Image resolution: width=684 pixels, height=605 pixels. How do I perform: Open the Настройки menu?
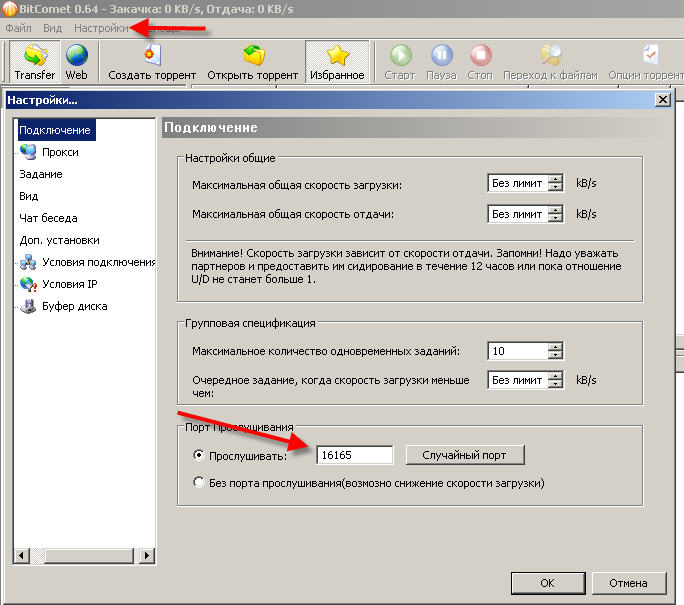coord(101,28)
